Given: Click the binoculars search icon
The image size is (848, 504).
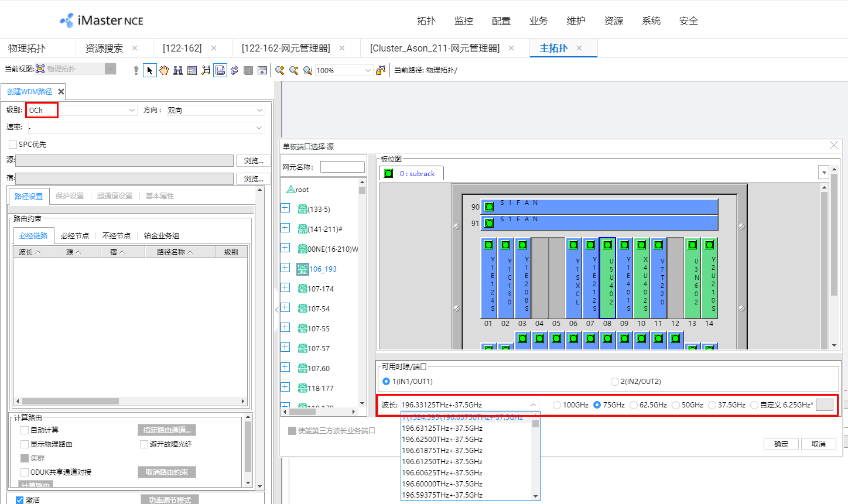Looking at the screenshot, I should click(x=178, y=70).
